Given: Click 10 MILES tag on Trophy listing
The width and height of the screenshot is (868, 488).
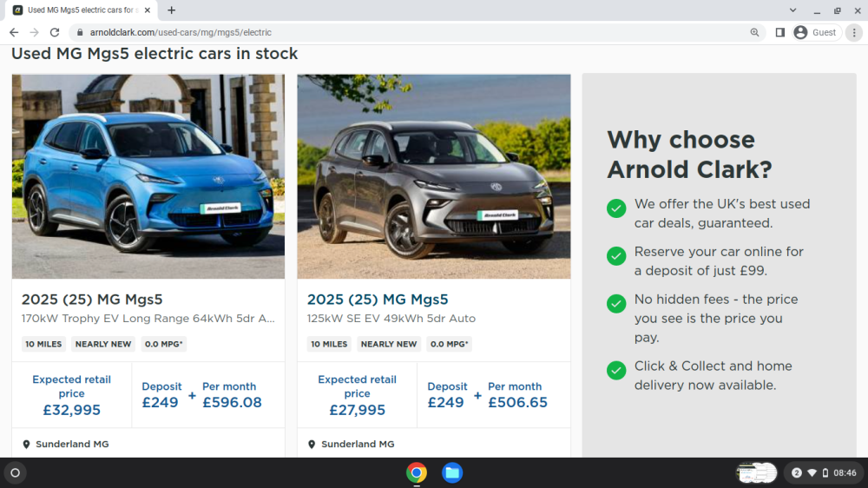Looking at the screenshot, I should pos(43,344).
